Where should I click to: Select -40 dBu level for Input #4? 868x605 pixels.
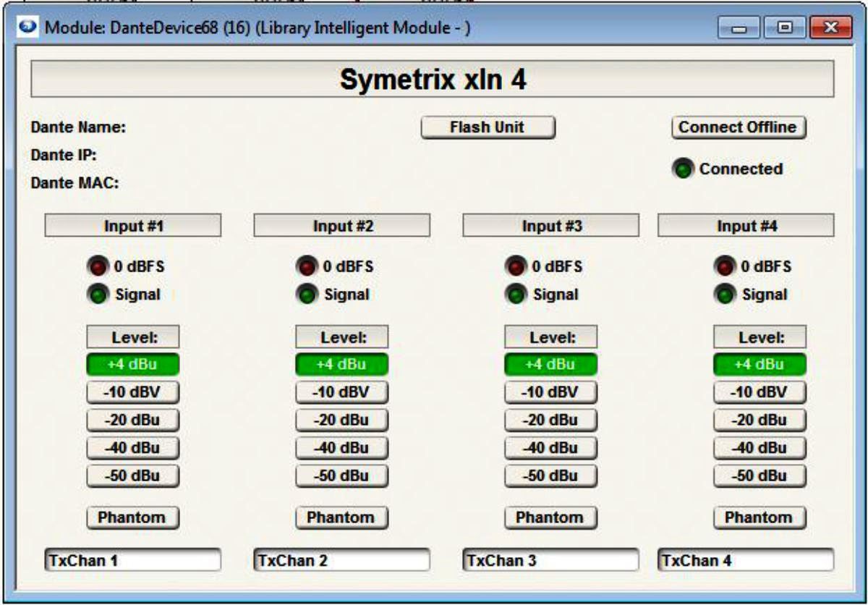pos(760,448)
